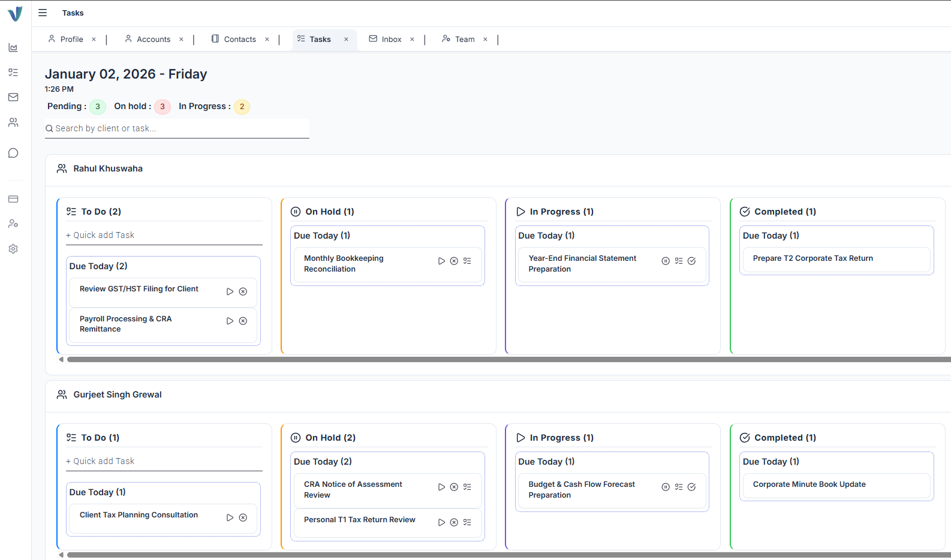This screenshot has width=951, height=560.
Task: Open the hamburger menu next to Tasks title
Action: (43, 13)
